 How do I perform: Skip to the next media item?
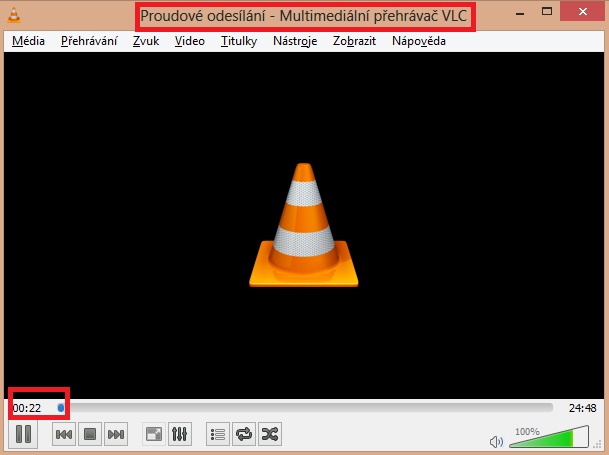pyautogui.click(x=116, y=434)
